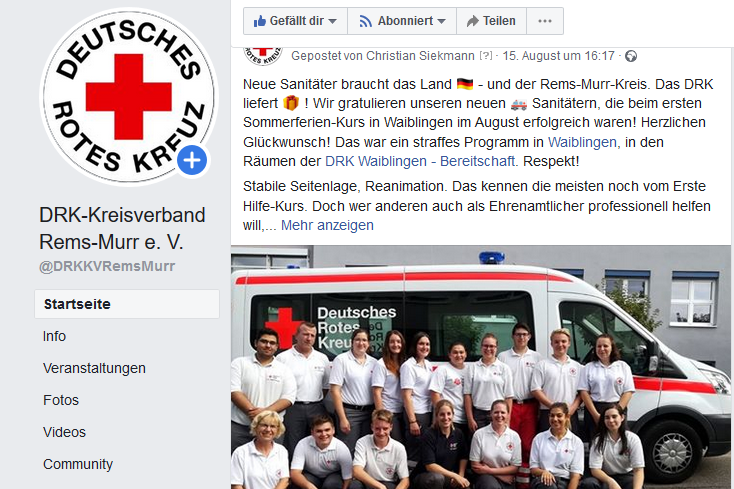Click the Abonniert RSS feed icon
Image resolution: width=734 pixels, height=489 pixels.
(x=366, y=21)
